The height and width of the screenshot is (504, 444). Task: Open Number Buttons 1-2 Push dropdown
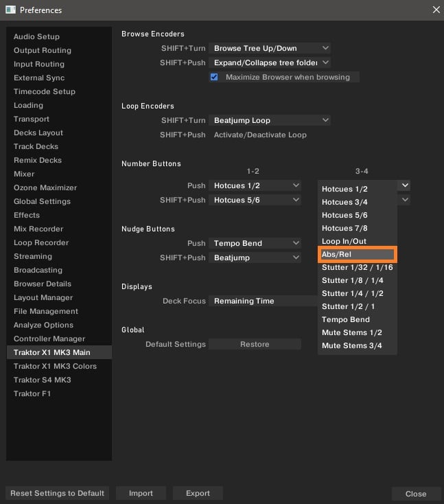coord(255,186)
